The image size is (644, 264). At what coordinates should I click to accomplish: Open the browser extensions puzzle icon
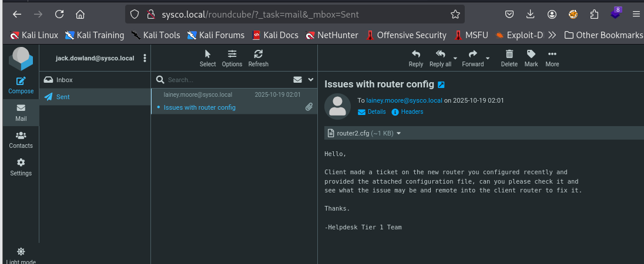pyautogui.click(x=594, y=14)
